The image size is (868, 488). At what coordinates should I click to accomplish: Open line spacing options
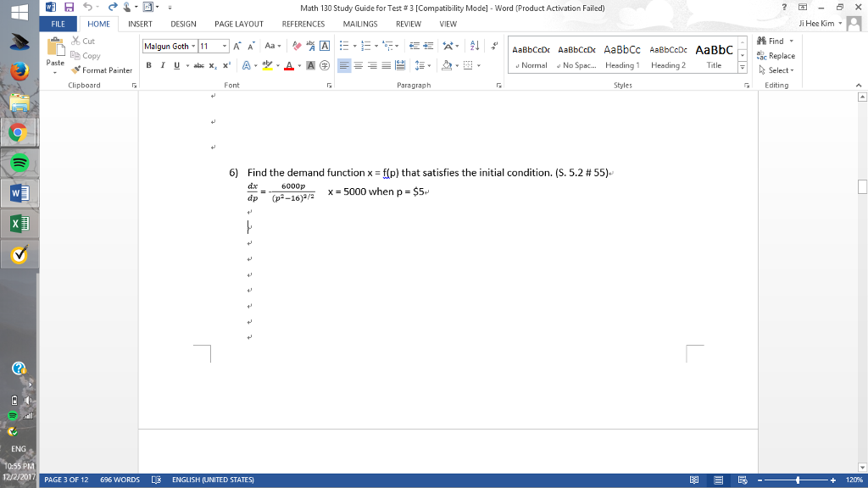coord(422,65)
